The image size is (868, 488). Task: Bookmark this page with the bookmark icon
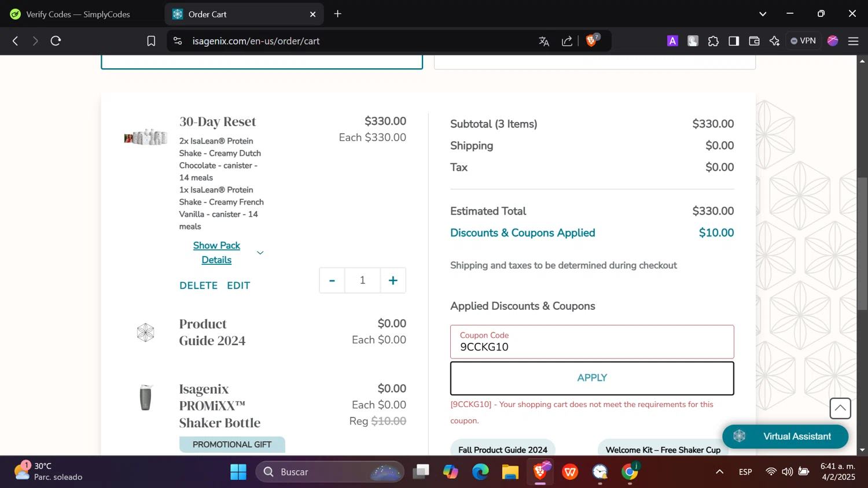click(x=151, y=41)
